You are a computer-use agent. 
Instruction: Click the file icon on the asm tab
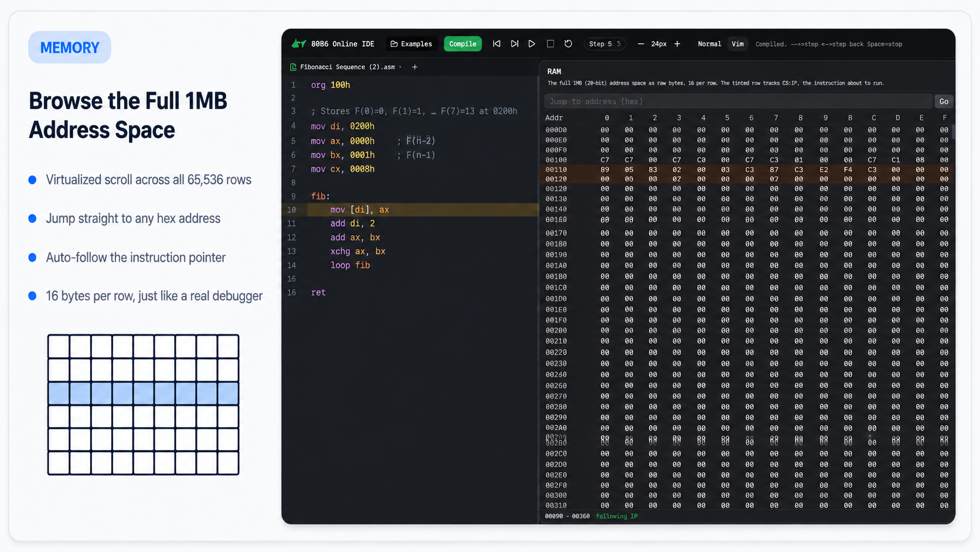[x=293, y=67]
